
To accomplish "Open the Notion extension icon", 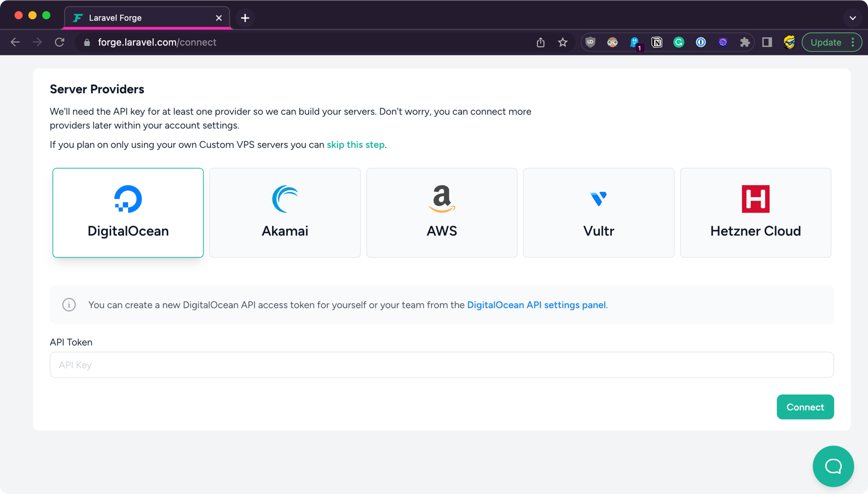I will (x=657, y=42).
